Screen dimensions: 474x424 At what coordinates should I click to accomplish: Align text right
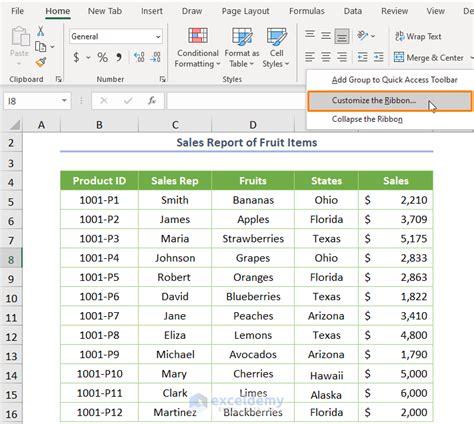coord(342,57)
